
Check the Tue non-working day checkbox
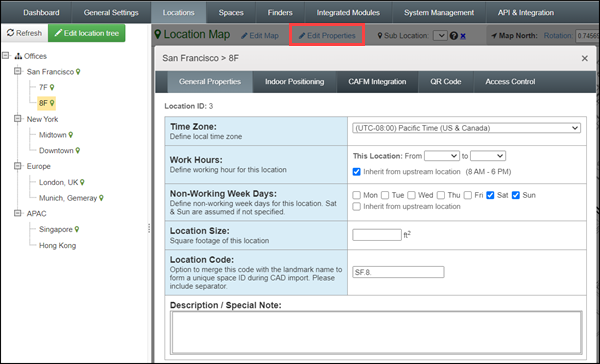pyautogui.click(x=385, y=195)
